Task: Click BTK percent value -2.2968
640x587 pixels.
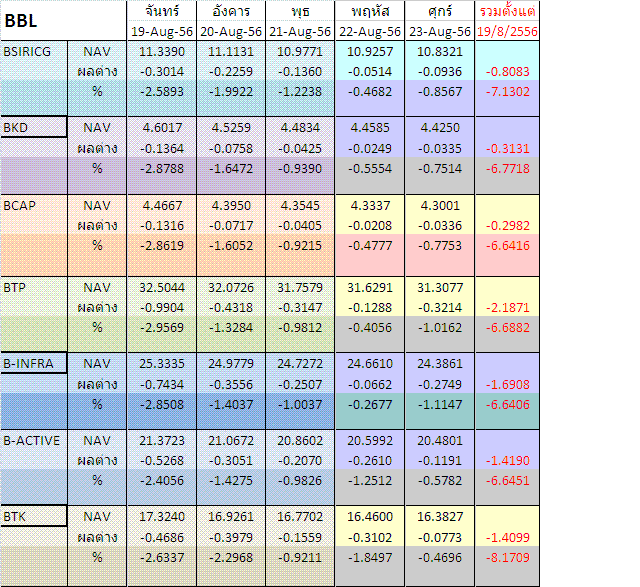Action: point(231,557)
